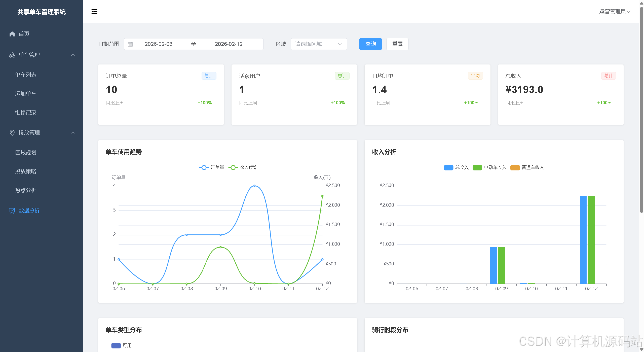Click the scrollbar down arrow at bottom
The height and width of the screenshot is (352, 644).
641,349
